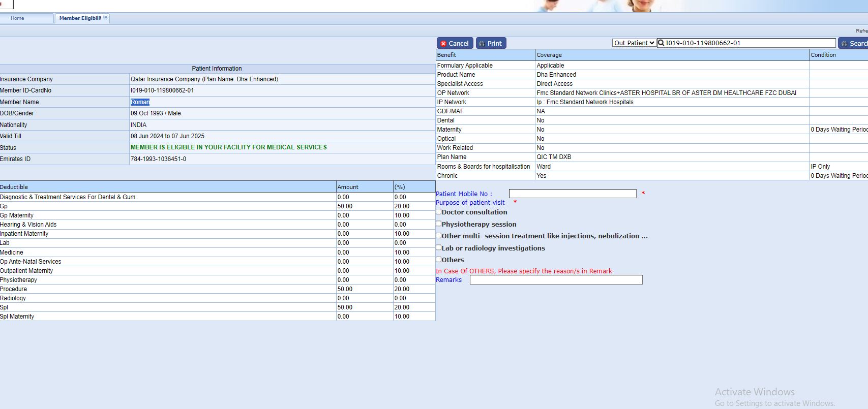Click the Deductible column header
Viewport: 868px width, 409px height.
[14, 187]
